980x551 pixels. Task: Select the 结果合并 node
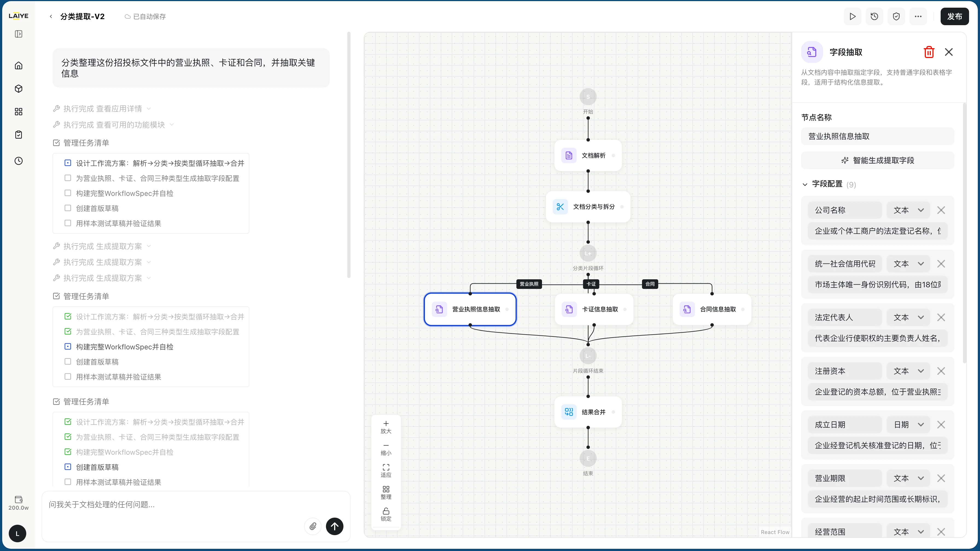tap(588, 412)
